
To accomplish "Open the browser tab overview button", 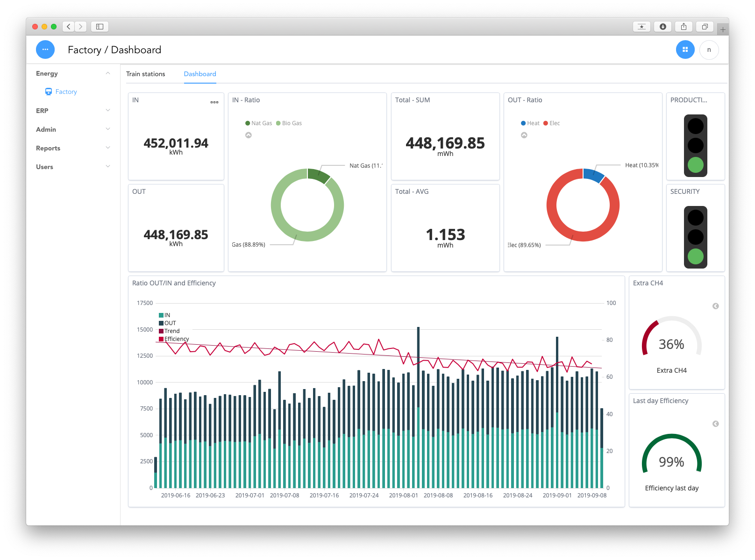I will click(x=705, y=27).
